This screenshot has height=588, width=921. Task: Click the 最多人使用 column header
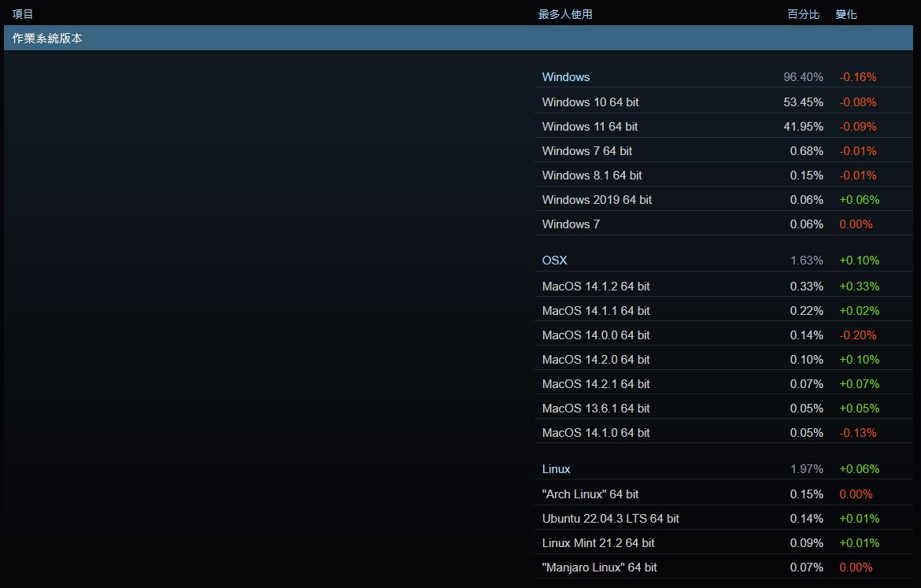(x=565, y=14)
